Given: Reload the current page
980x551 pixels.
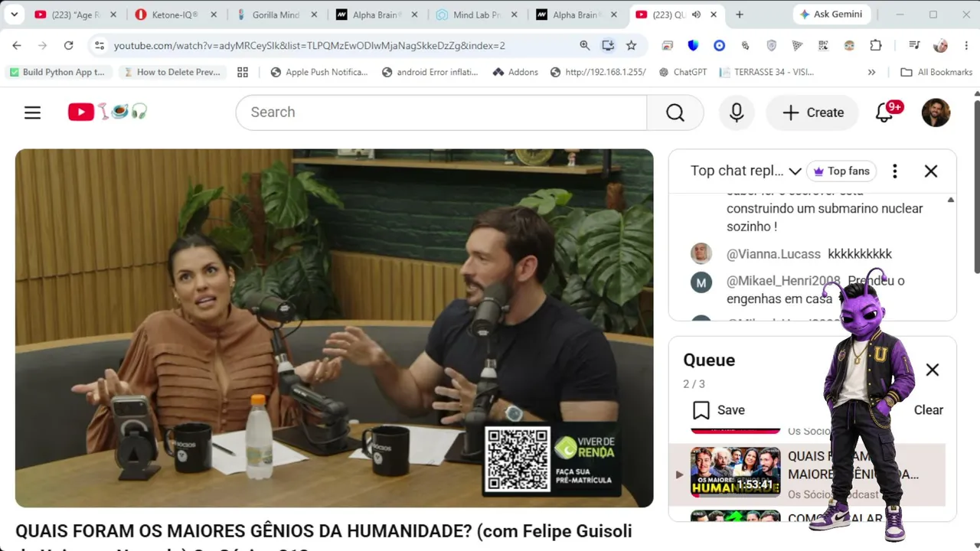Looking at the screenshot, I should pyautogui.click(x=68, y=46).
